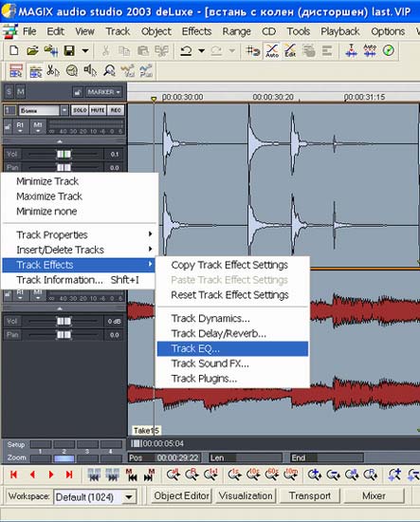
Task: Open the Save options dropdown arrow
Action: tap(85, 50)
